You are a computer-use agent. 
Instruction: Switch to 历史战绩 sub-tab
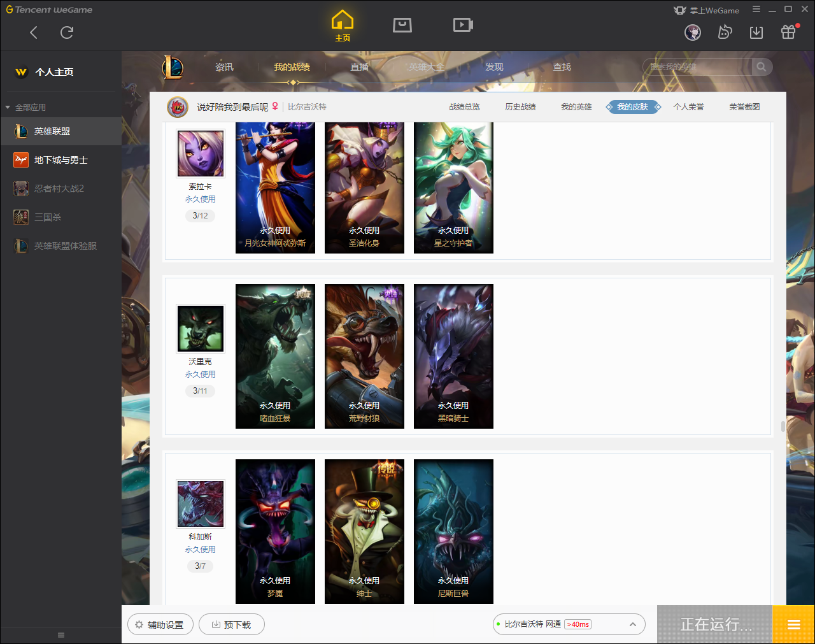[520, 107]
